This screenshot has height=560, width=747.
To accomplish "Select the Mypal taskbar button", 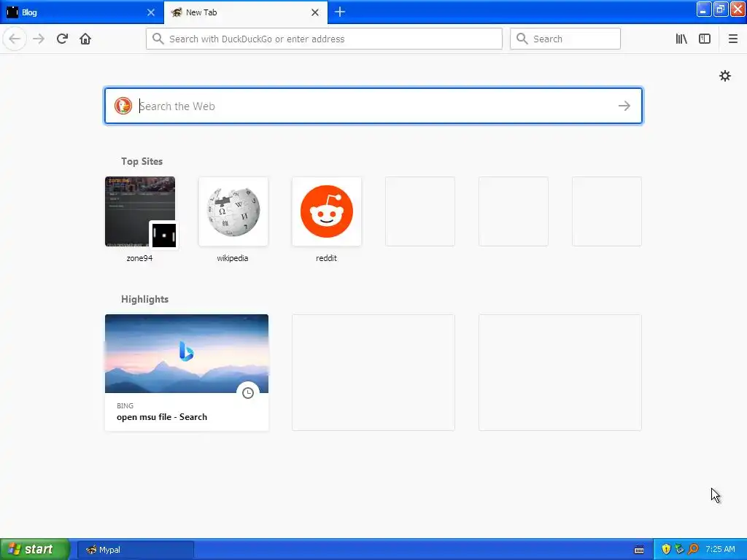I will (x=135, y=550).
